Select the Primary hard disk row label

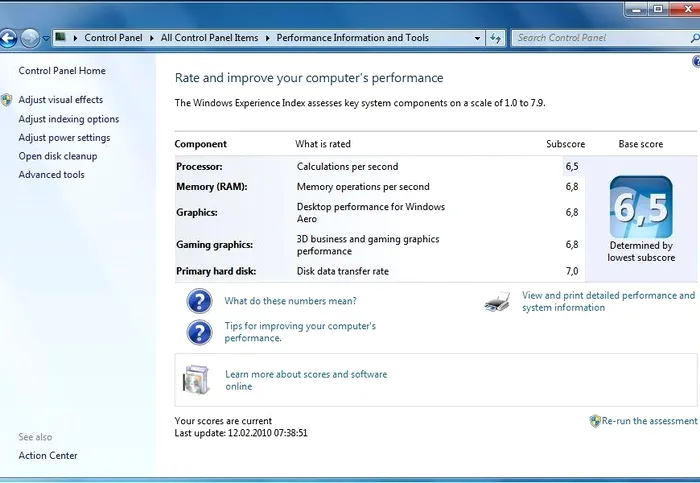coord(216,271)
